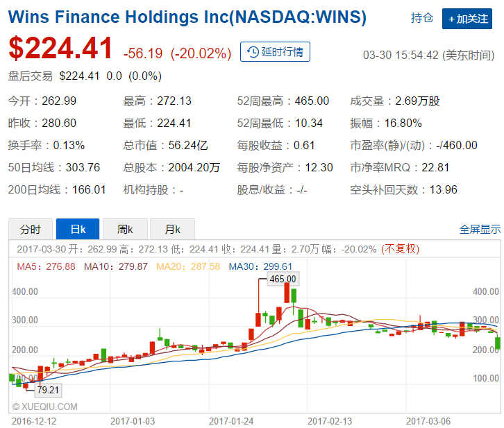Click 总股本 value 2004.20万
The width and height of the screenshot is (504, 428).
(194, 167)
